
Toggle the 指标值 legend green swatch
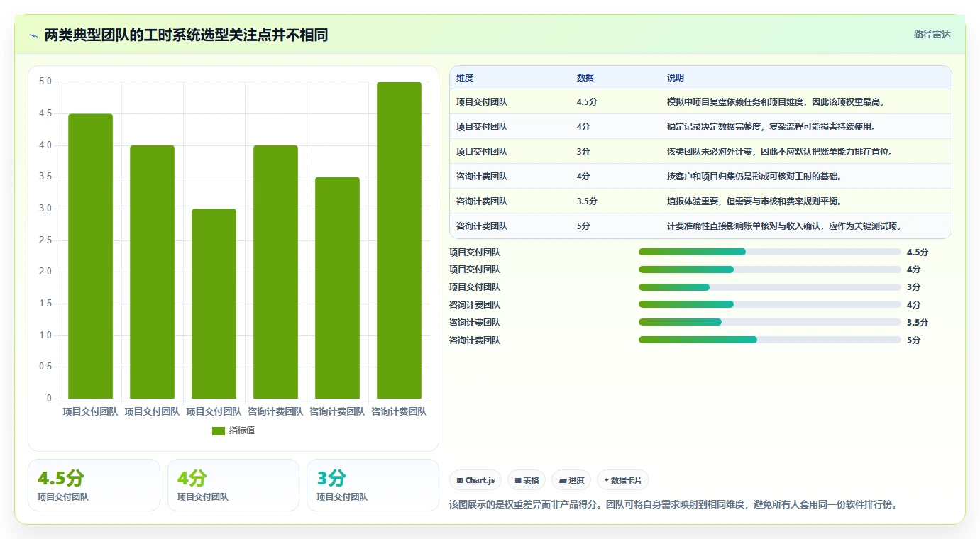pyautogui.click(x=219, y=430)
